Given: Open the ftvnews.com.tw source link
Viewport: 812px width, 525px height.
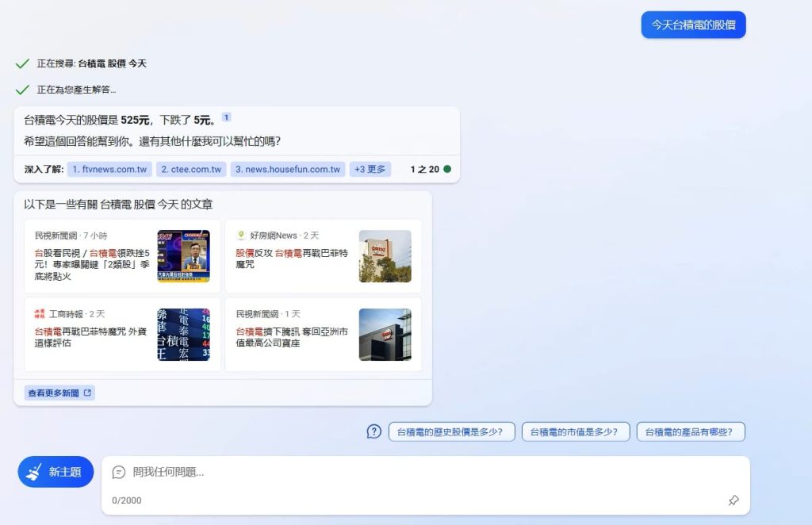Looking at the screenshot, I should coord(109,169).
